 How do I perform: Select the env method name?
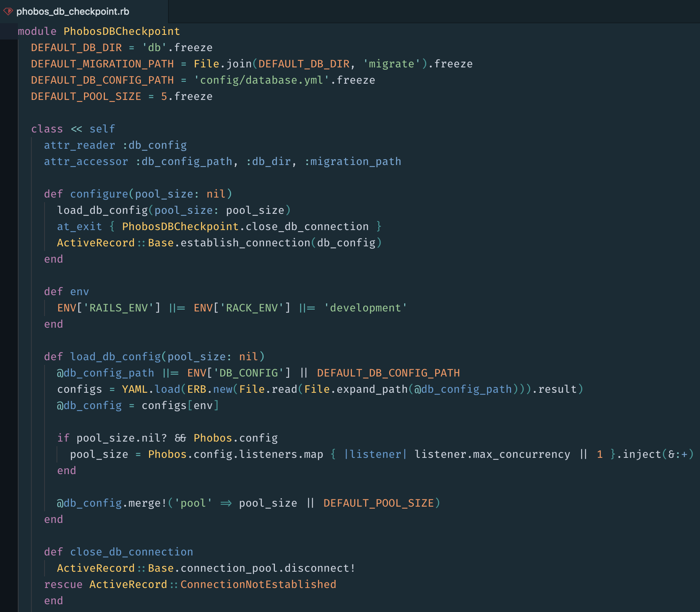tap(79, 291)
